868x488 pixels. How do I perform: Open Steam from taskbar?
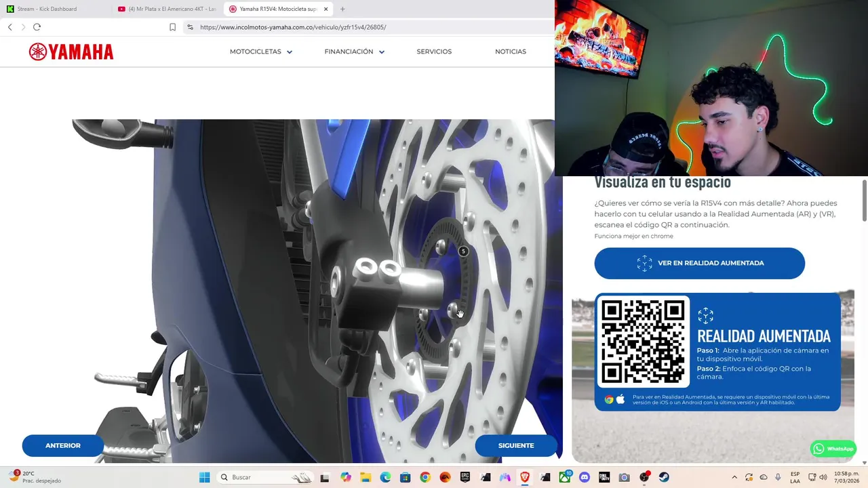pyautogui.click(x=664, y=477)
